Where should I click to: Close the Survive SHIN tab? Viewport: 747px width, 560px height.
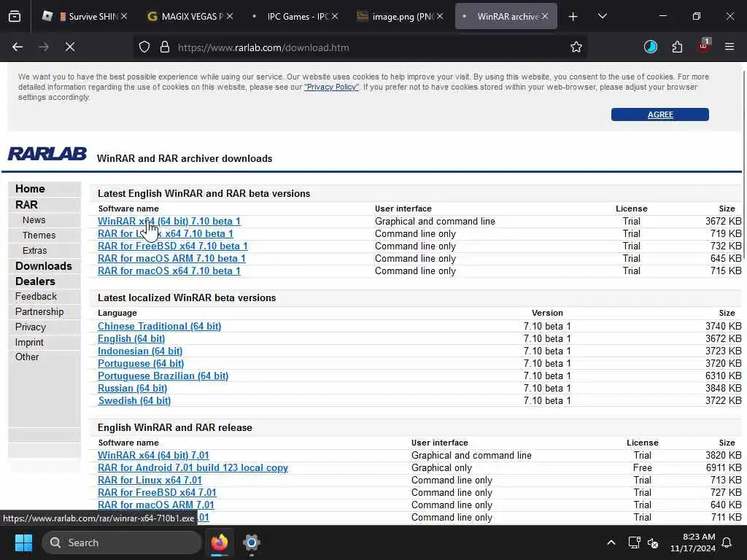pos(124,16)
